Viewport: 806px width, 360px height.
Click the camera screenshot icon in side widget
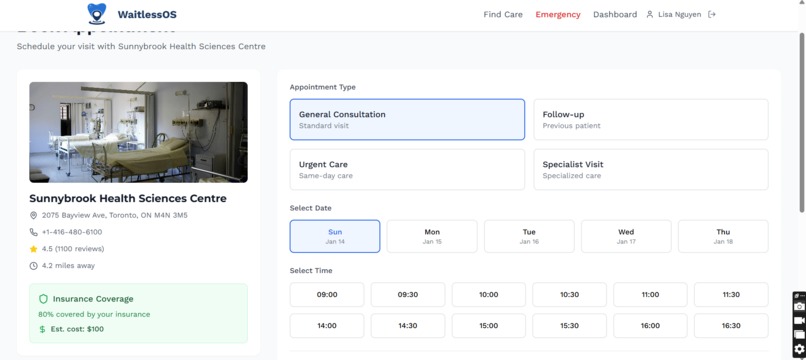[799, 307]
